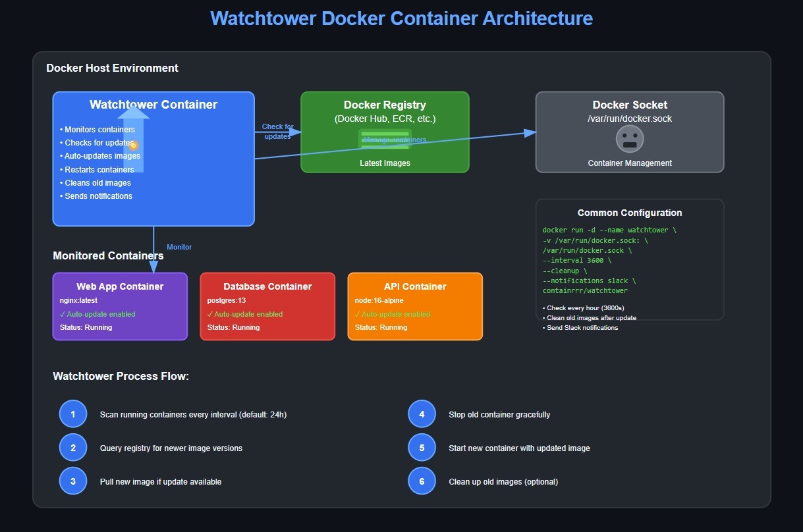Switch to the Docker Host Environment header
Viewport: 803px width, 532px height.
(x=112, y=68)
